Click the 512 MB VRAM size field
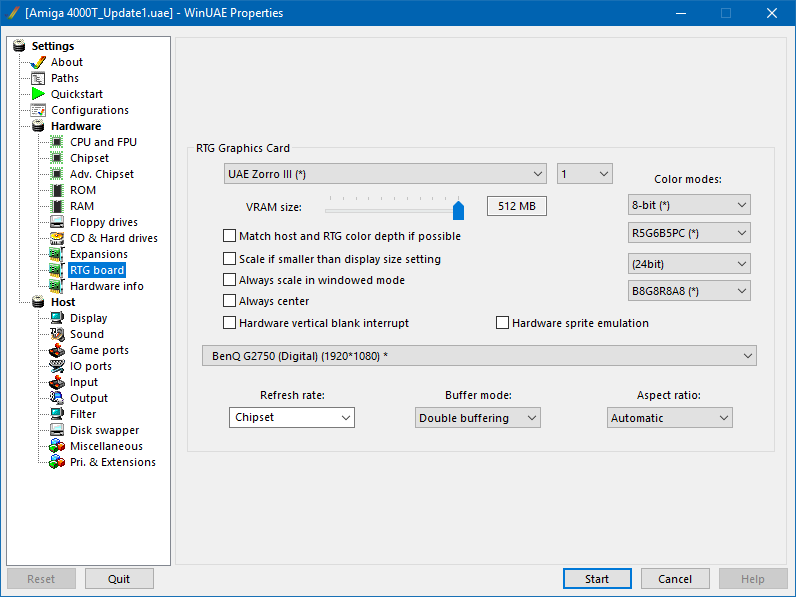This screenshot has width=796, height=597. tap(516, 207)
